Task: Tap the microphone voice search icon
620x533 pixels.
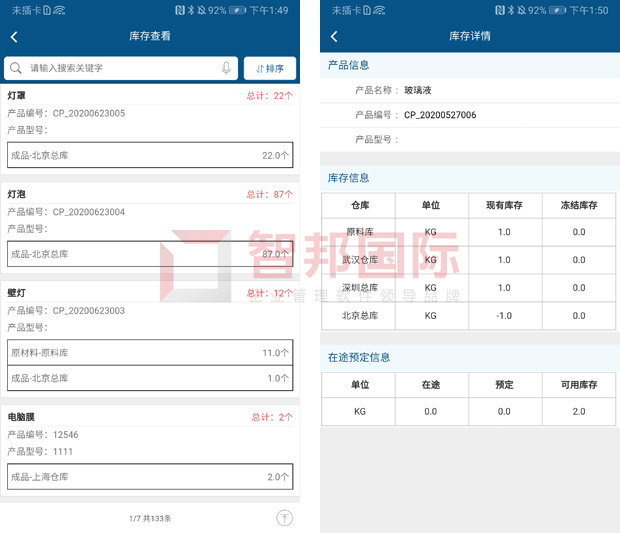Action: (226, 68)
